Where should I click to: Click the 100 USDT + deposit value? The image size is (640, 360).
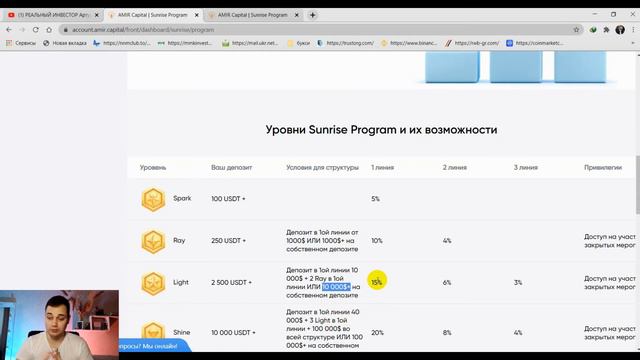[x=228, y=199]
